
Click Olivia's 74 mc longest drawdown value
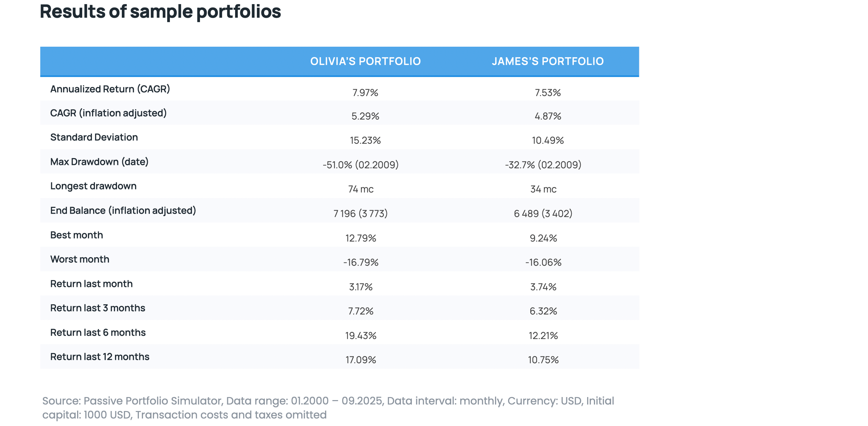click(361, 189)
